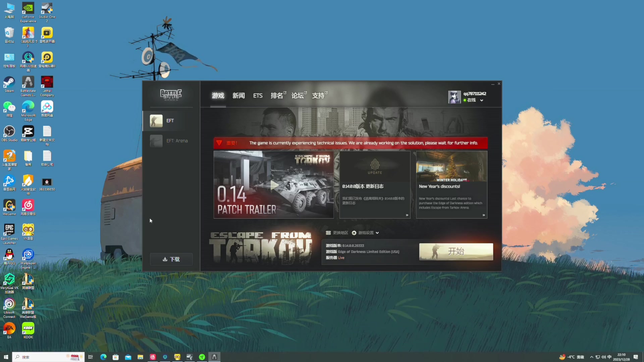
Task: Select 网易UU加速器 desktop icon
Action: coord(28,62)
